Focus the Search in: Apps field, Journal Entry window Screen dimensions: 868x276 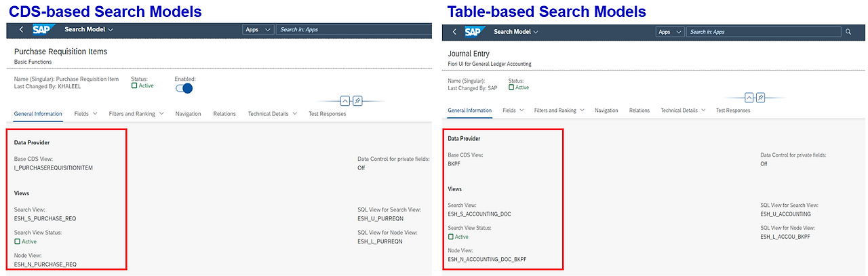(x=763, y=32)
